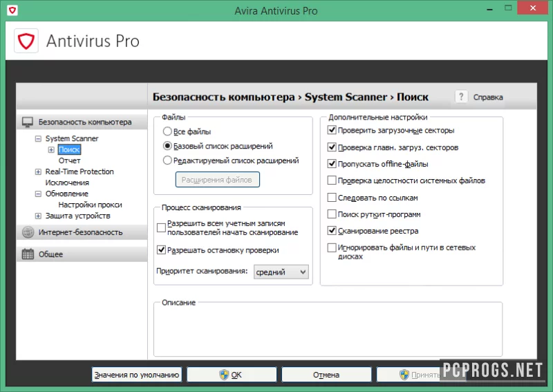553x392 pixels.
Task: Open the Интернет-безопасность section
Action: [82, 232]
